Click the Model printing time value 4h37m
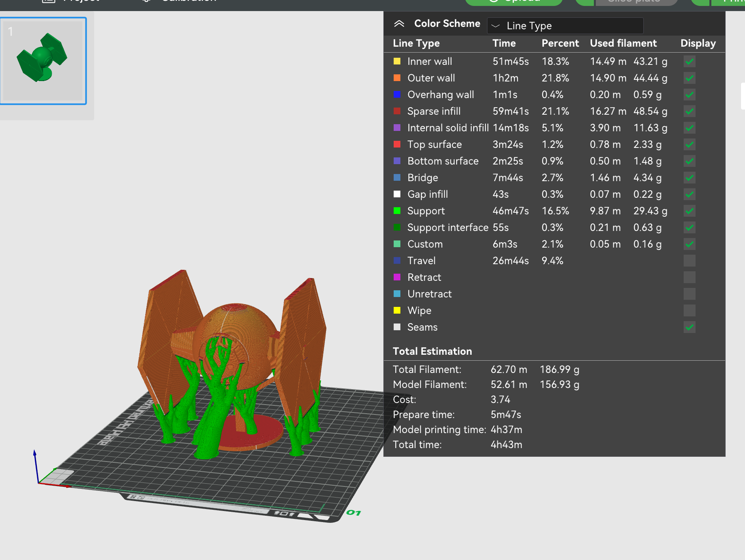 pyautogui.click(x=506, y=429)
